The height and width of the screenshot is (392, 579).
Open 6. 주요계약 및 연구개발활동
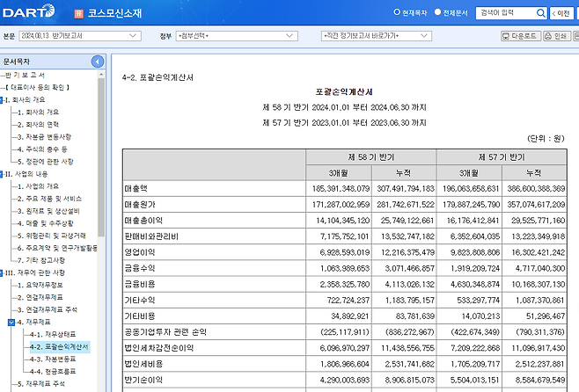pos(57,248)
